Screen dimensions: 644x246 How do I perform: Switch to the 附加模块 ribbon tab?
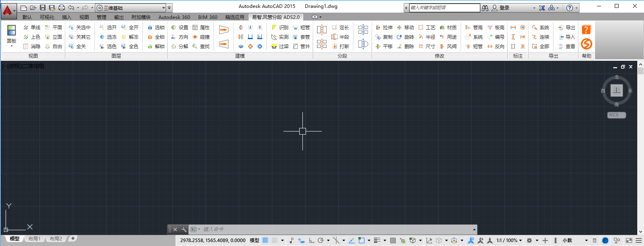tap(141, 17)
